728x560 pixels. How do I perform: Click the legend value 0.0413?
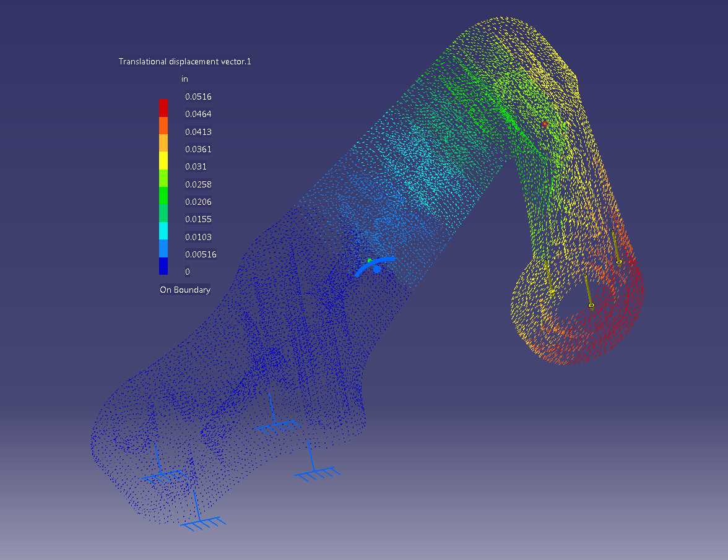tap(198, 132)
